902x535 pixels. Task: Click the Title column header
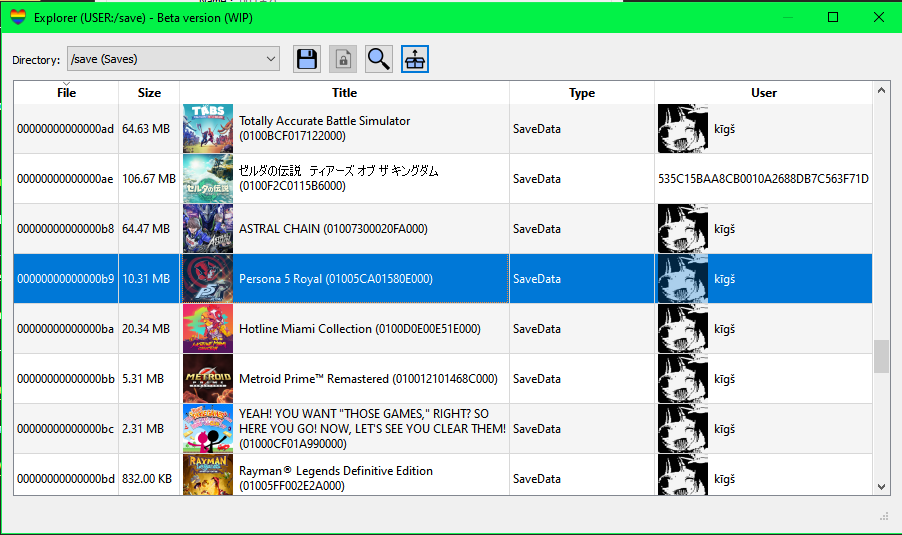pyautogui.click(x=344, y=93)
